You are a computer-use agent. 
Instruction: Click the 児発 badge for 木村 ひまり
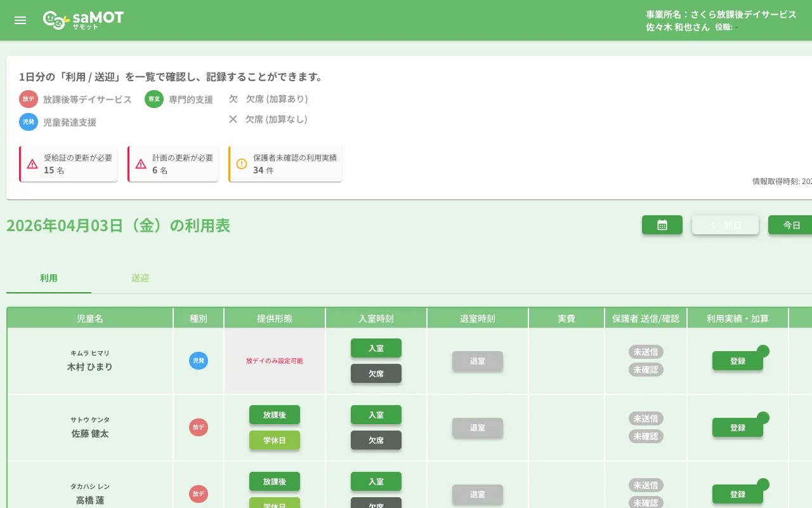[x=198, y=361]
